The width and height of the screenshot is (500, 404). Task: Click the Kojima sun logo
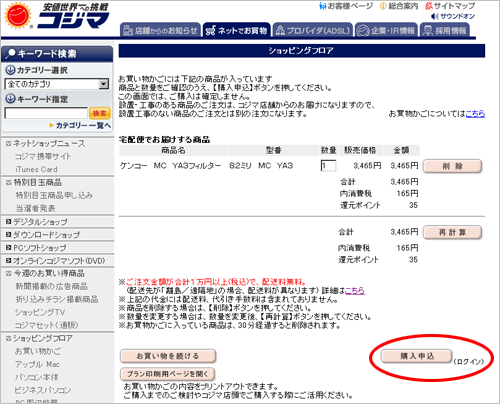[x=18, y=15]
